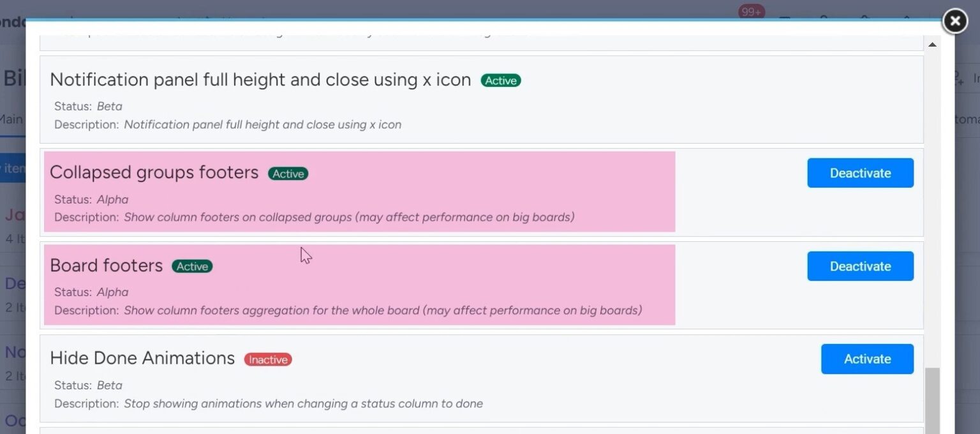Click the Inactive badge on Hide Done Animations
The width and height of the screenshot is (980, 434).
pyautogui.click(x=267, y=359)
